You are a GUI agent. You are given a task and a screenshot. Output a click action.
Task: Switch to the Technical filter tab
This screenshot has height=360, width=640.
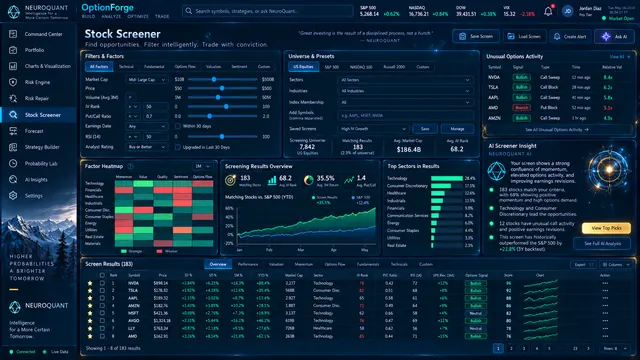point(126,67)
